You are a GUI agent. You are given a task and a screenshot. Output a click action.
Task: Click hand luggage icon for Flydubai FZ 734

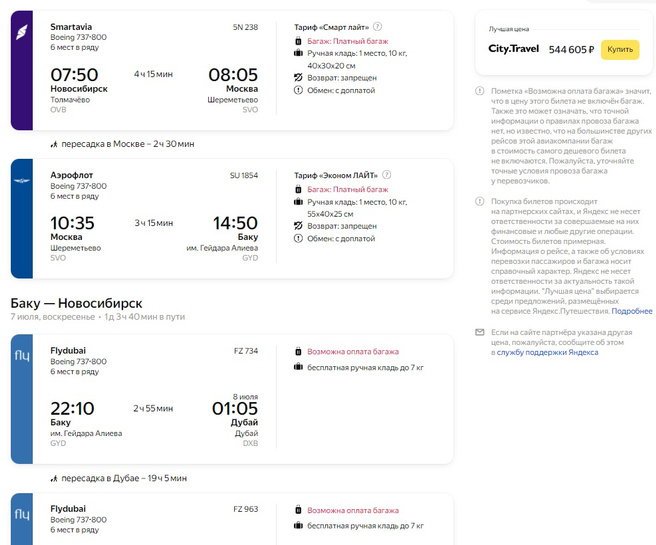click(x=298, y=367)
